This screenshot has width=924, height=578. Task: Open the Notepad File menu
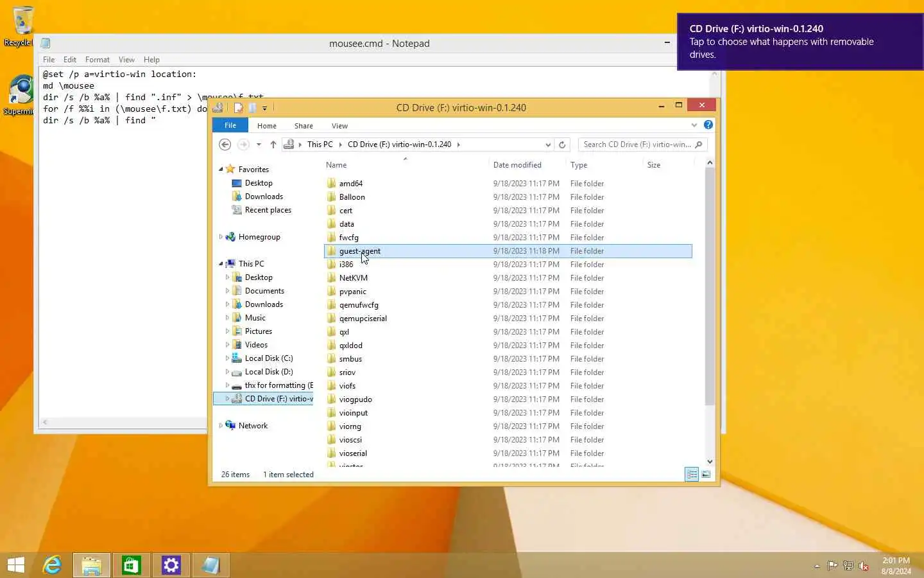(x=49, y=60)
